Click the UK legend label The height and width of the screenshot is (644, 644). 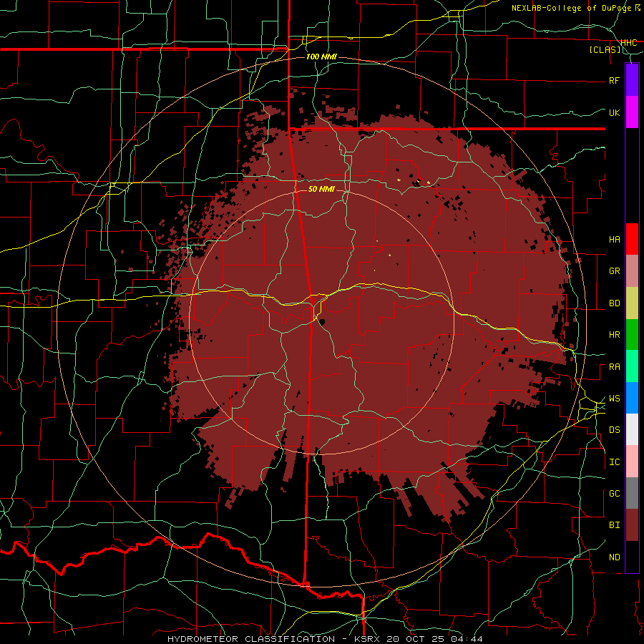coord(614,112)
